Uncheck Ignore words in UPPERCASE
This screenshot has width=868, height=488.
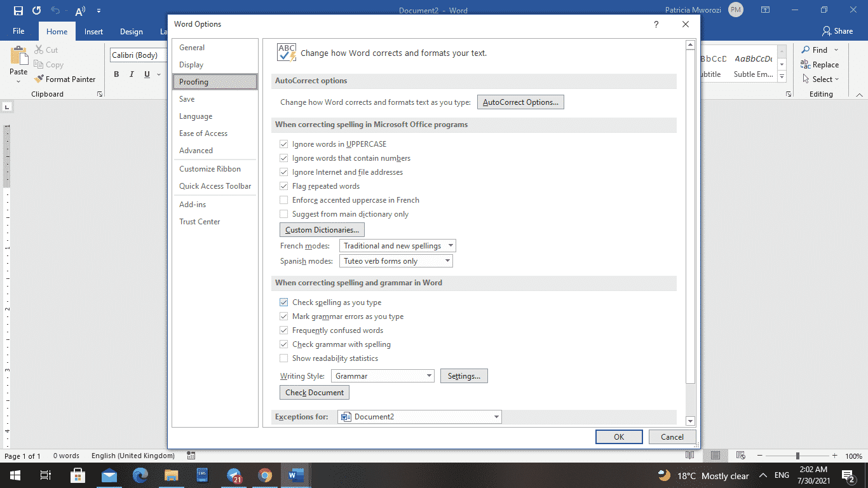(283, 144)
